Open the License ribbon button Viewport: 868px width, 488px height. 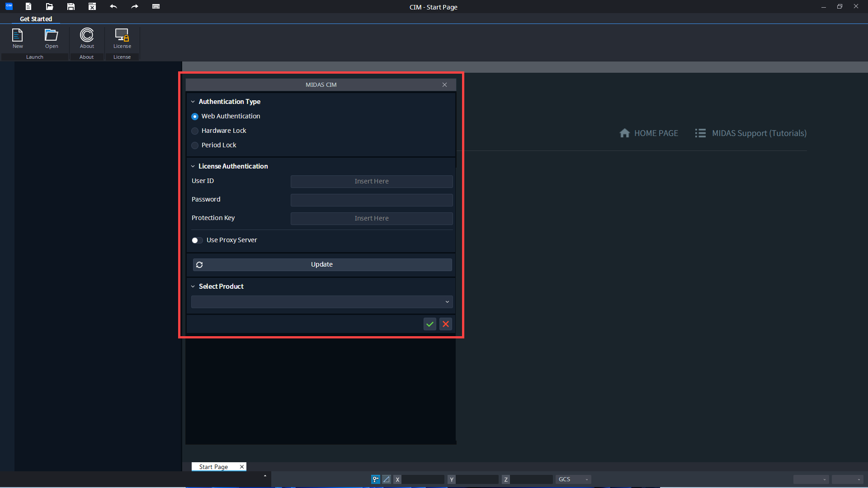[122, 38]
